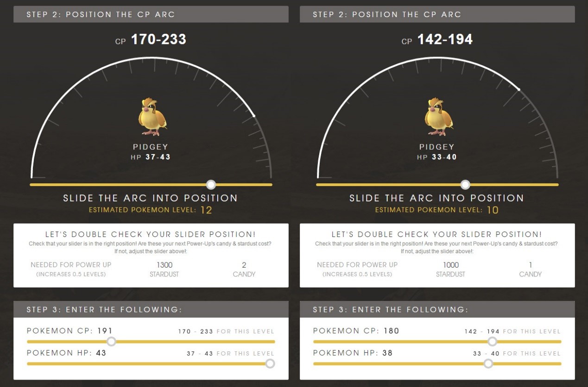Click the left Pidgey image
The height and width of the screenshot is (387, 588).
[152, 116]
